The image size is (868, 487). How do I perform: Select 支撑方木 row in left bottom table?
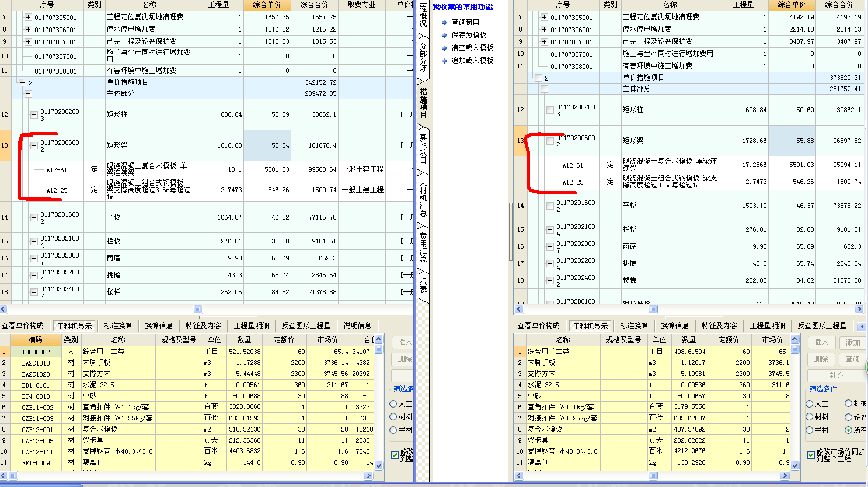click(187, 374)
